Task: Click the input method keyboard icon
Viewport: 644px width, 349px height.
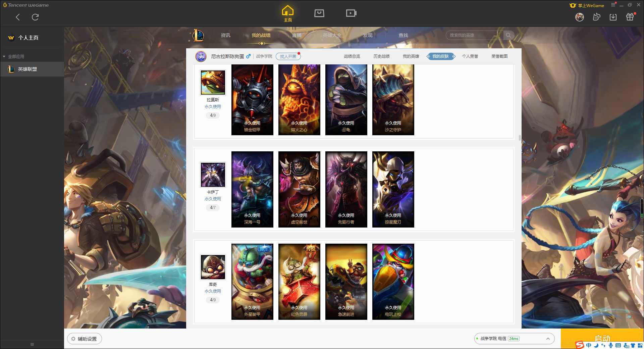Action: (618, 345)
